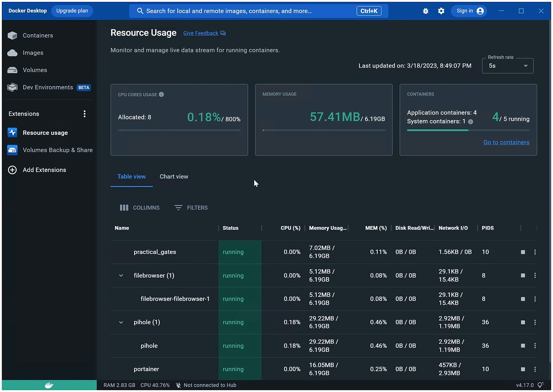553x392 pixels.
Task: Click the lightbulb icon beside version number
Action: [541, 385]
